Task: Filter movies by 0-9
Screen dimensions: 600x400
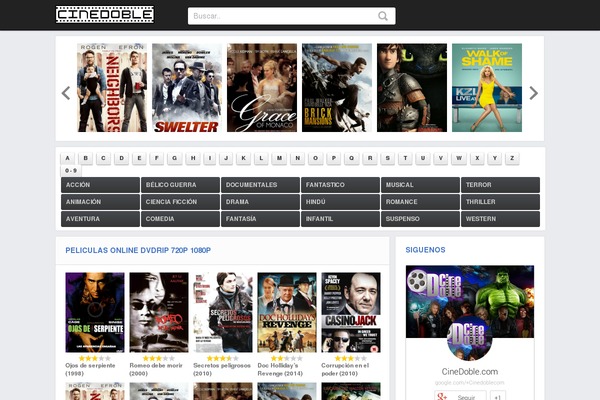Action: coord(71,171)
